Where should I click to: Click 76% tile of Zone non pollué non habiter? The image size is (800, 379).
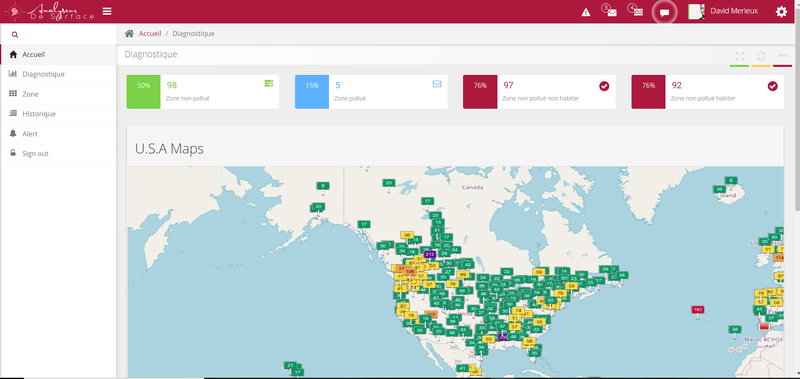(480, 92)
